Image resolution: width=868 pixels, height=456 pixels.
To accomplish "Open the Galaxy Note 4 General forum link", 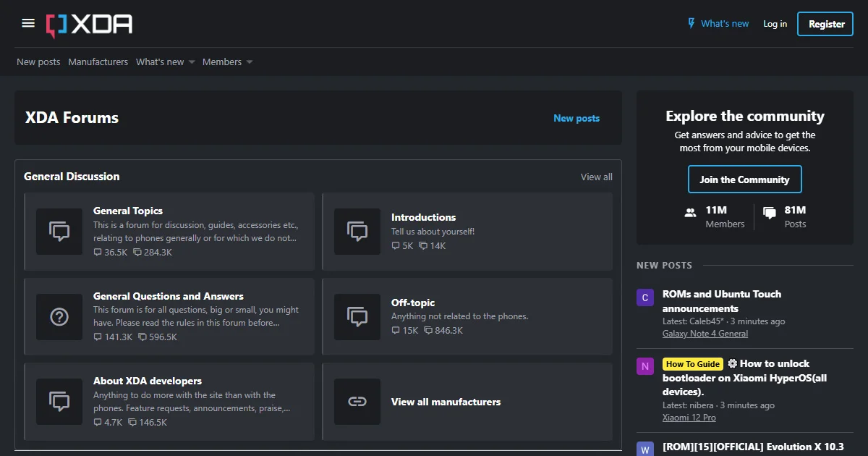I will 705,334.
